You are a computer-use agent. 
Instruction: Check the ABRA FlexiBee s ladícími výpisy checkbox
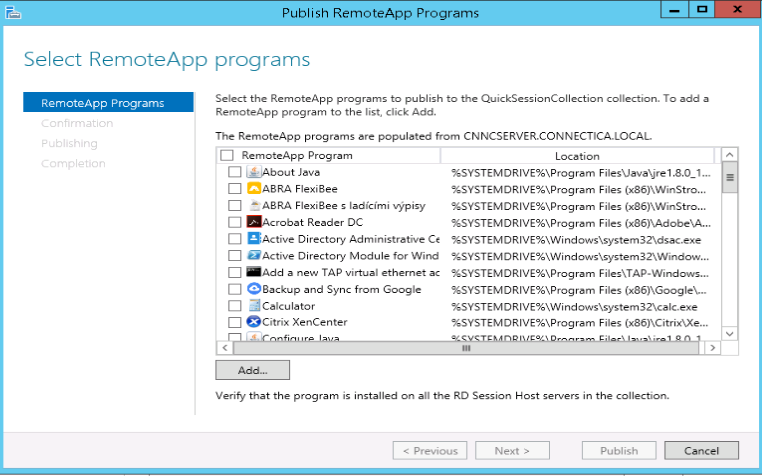coord(235,206)
